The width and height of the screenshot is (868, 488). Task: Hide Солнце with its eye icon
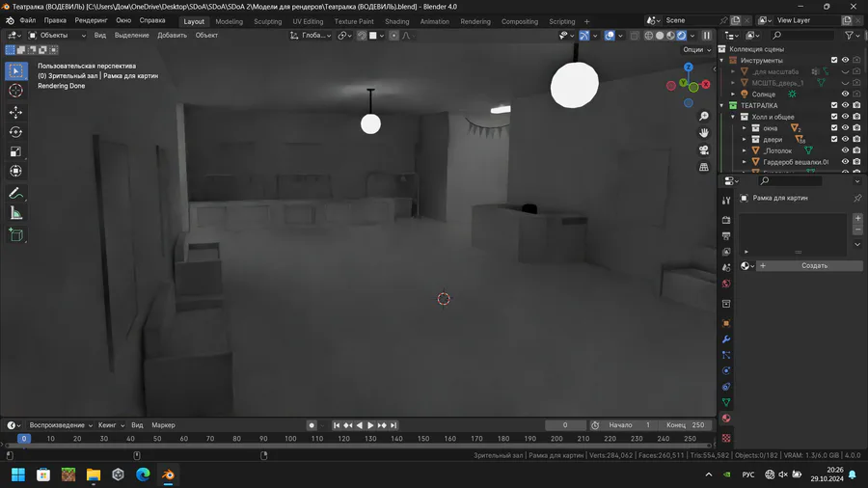tap(845, 94)
